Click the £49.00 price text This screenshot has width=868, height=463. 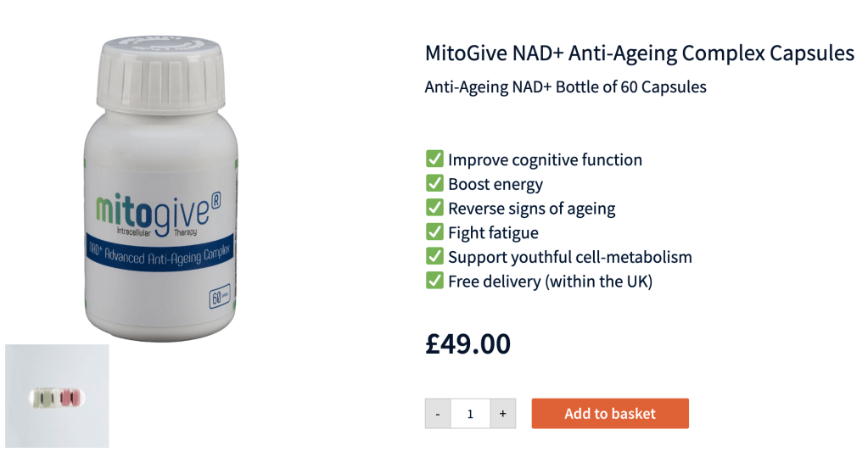(x=468, y=343)
